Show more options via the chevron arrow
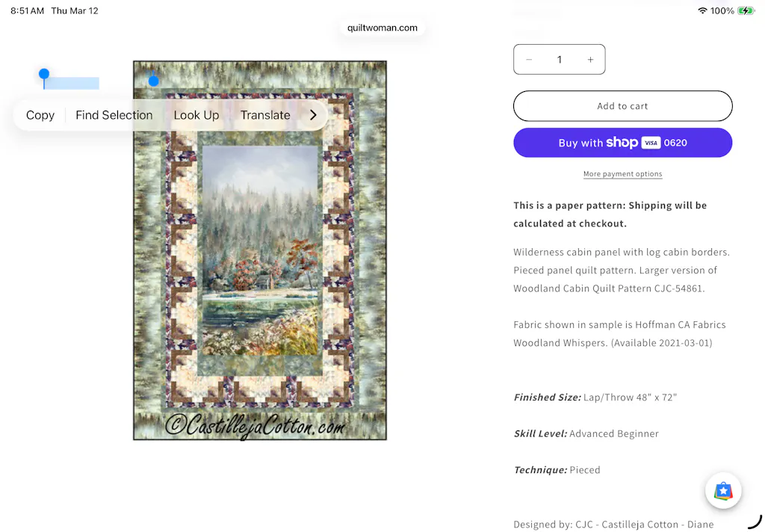The image size is (765, 532). tap(313, 115)
